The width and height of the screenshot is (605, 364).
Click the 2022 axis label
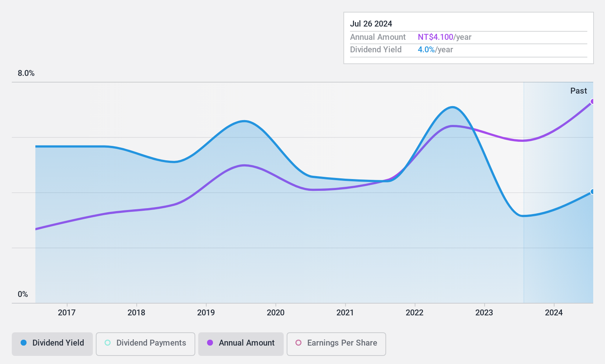(x=415, y=313)
